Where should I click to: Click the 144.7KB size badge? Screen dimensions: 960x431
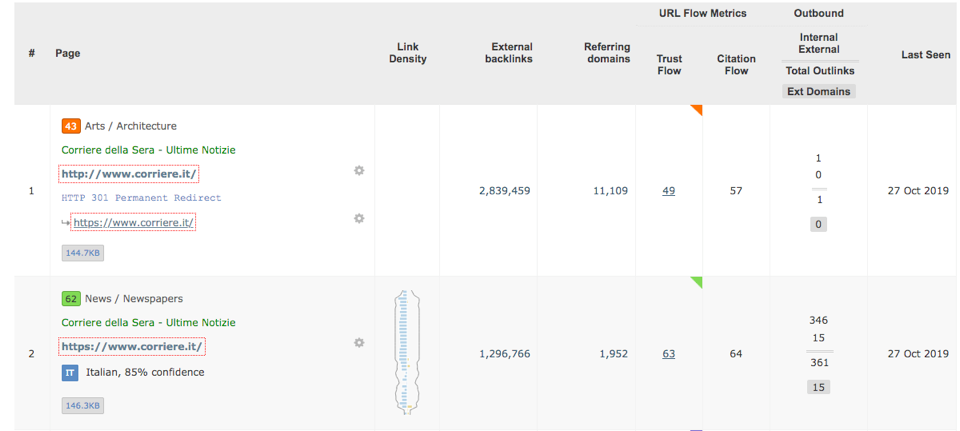tap(83, 253)
